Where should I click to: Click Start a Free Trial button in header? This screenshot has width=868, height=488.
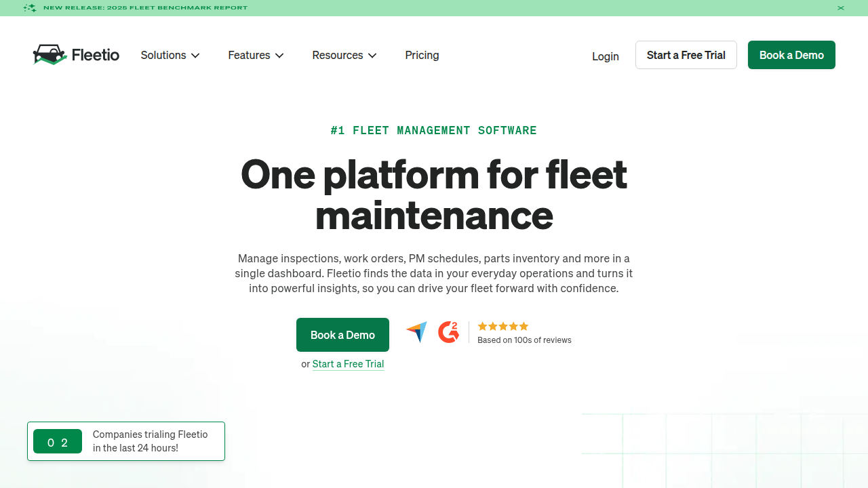click(686, 55)
